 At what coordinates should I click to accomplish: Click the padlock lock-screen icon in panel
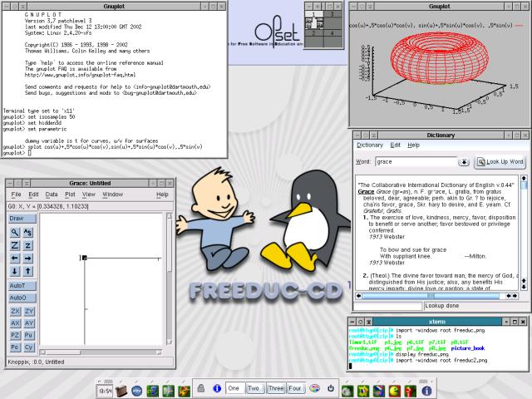[201, 388]
